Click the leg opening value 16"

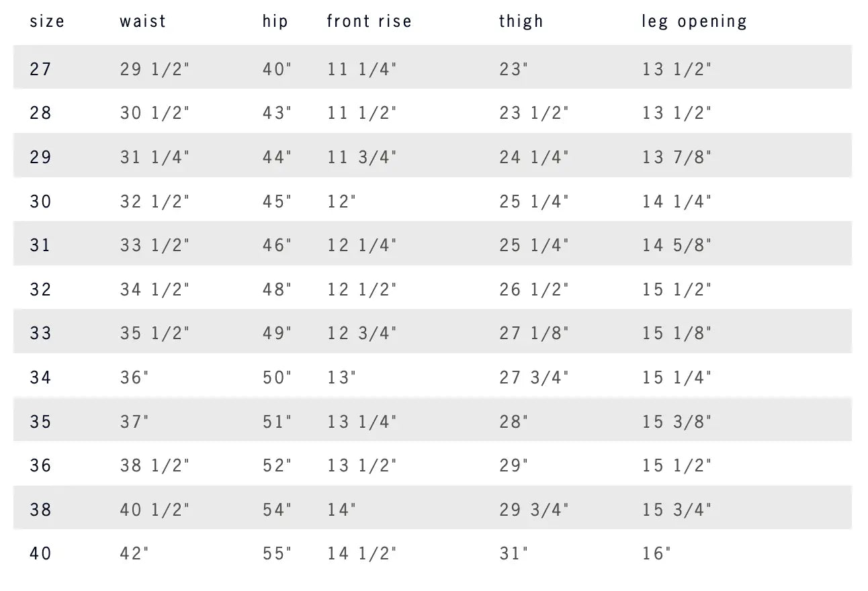(656, 553)
